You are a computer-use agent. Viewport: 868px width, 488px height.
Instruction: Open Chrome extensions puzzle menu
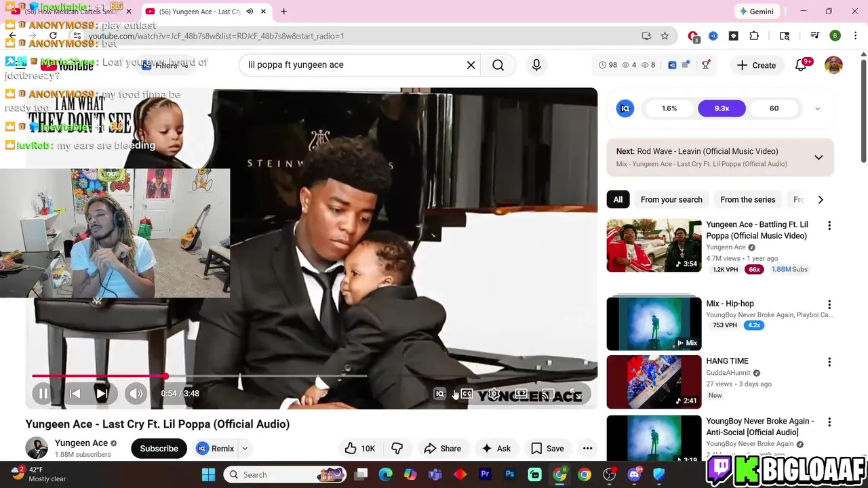point(754,36)
